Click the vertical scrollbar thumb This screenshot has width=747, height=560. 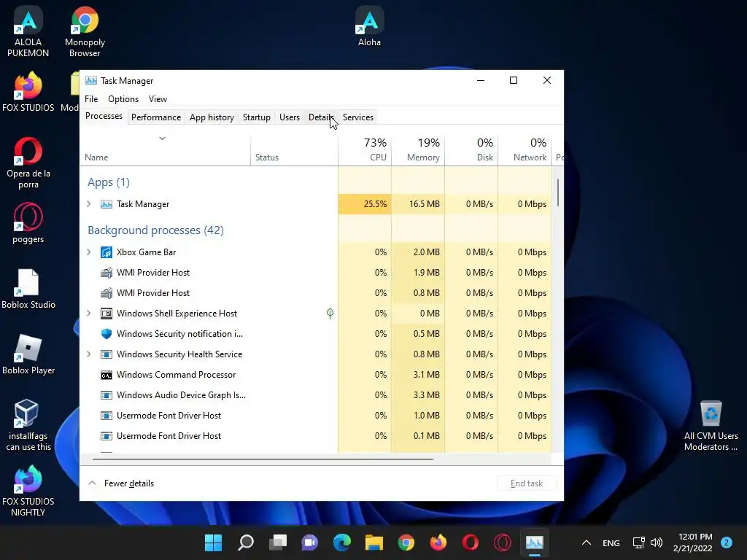(557, 192)
